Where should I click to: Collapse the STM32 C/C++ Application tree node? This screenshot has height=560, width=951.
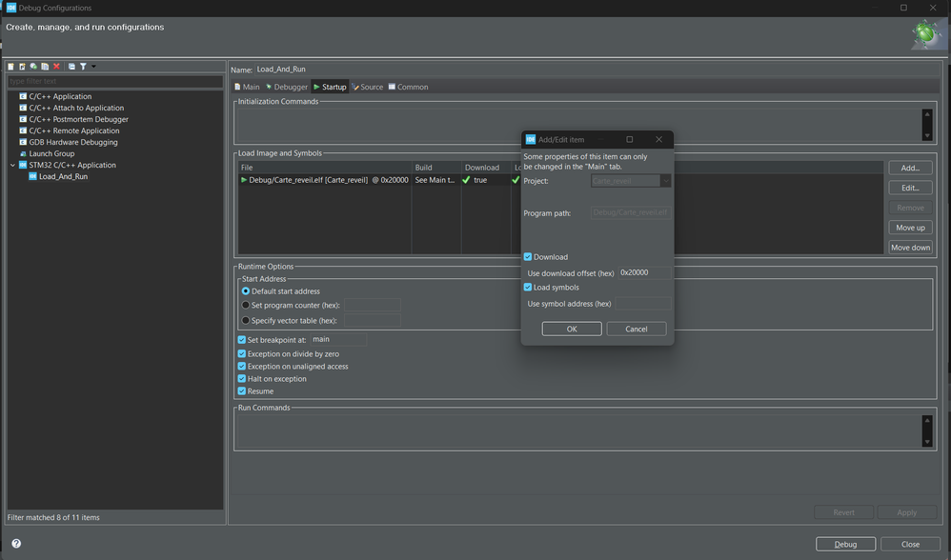point(12,165)
